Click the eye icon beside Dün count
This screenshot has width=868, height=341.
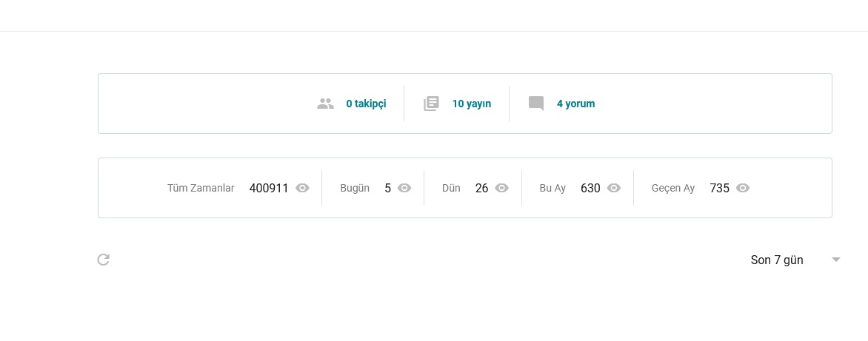point(501,188)
